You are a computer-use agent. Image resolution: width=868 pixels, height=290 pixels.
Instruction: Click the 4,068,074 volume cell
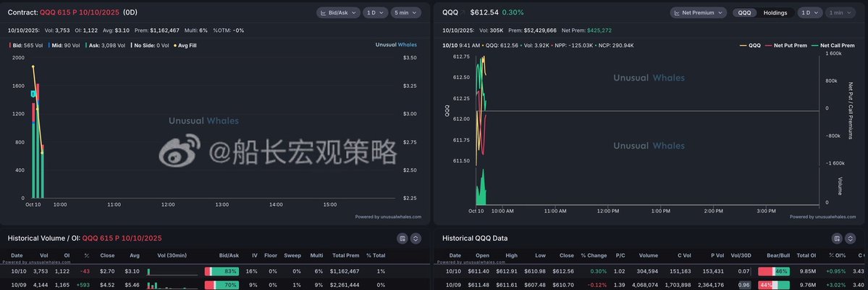(644, 284)
